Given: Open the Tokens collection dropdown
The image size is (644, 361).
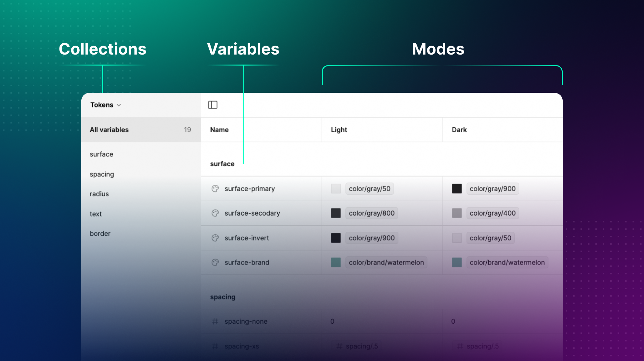Looking at the screenshot, I should pos(105,104).
